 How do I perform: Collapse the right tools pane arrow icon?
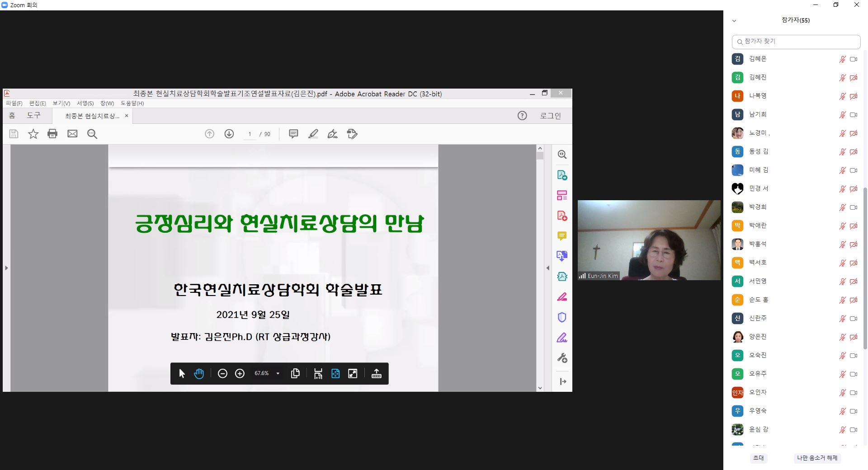pyautogui.click(x=563, y=381)
